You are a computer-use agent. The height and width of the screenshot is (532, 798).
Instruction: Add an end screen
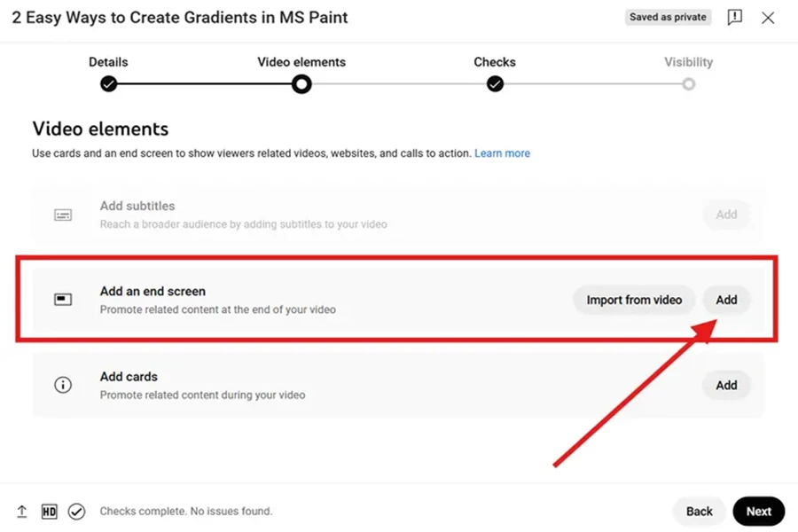click(x=726, y=300)
